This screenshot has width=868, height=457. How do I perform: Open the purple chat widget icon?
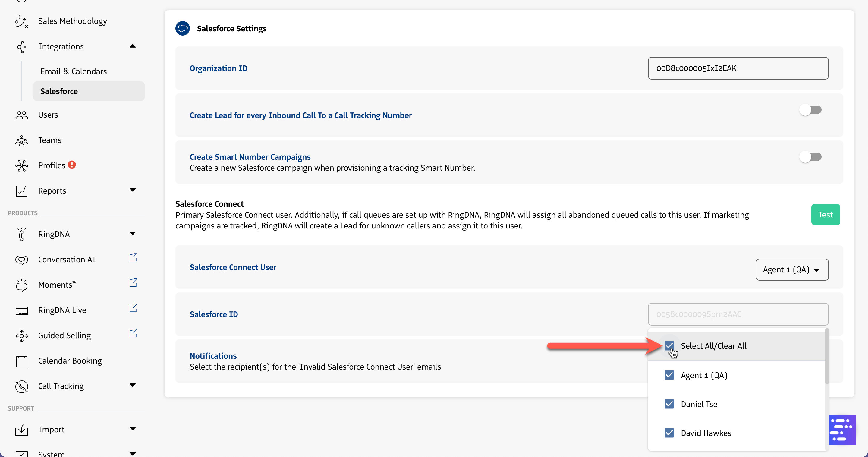tap(842, 430)
